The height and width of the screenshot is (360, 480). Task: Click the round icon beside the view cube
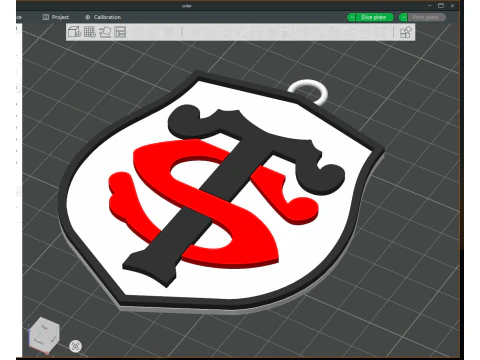tap(76, 346)
